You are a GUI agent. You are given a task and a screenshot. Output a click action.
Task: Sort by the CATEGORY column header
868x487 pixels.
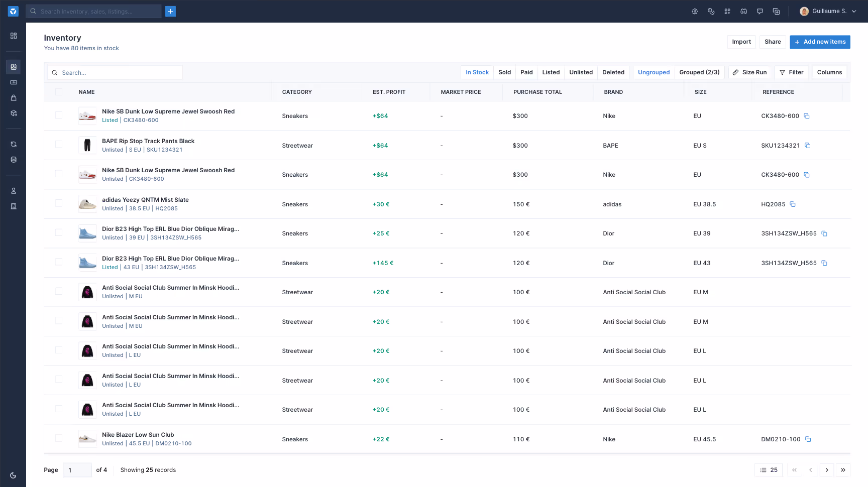(297, 92)
